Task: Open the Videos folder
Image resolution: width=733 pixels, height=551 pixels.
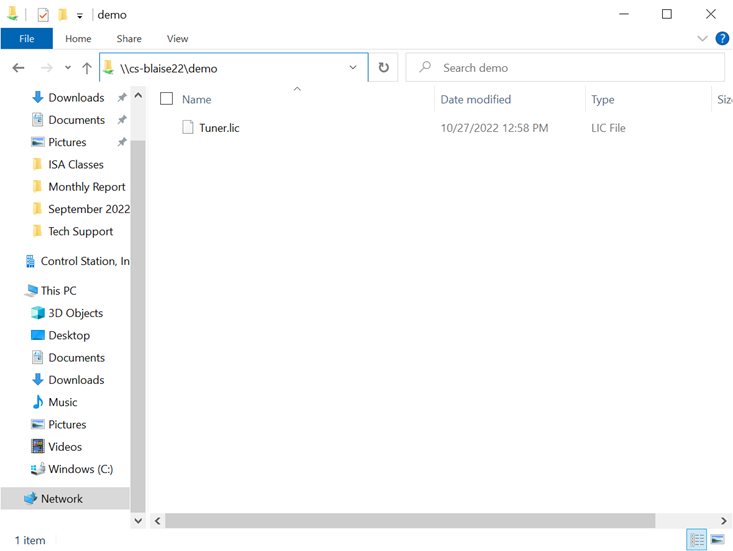Action: coord(65,447)
